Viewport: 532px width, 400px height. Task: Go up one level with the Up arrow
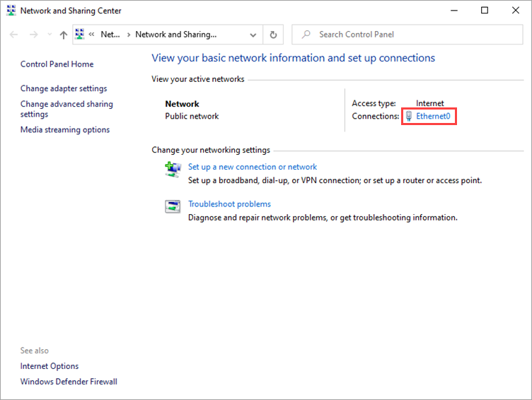[64, 35]
